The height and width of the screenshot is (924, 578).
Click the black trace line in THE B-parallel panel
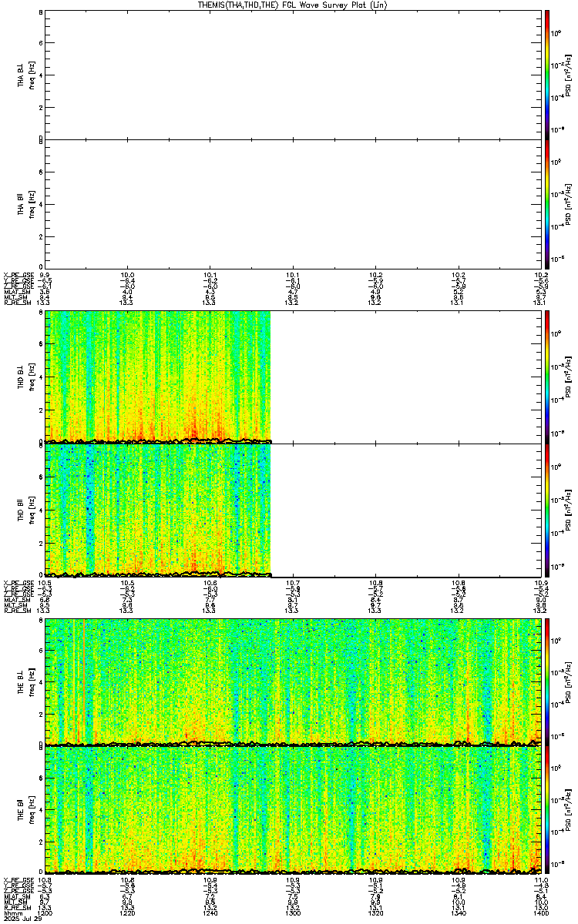click(x=293, y=871)
